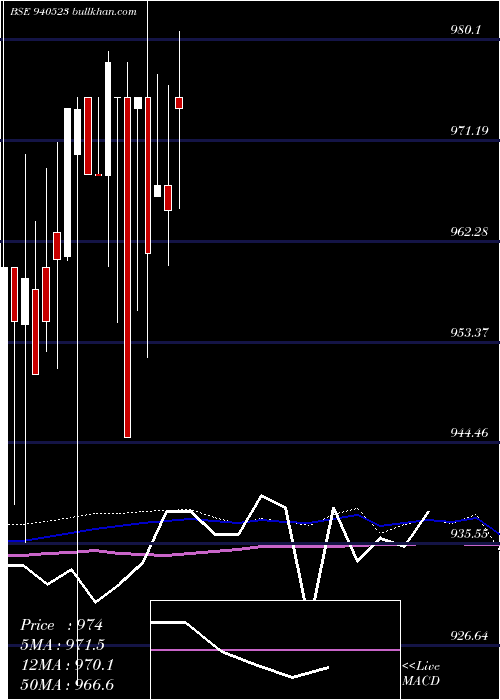Image resolution: width=500 pixels, height=700 pixels.
Task: Click the 12MA : 970.1 readout
Action: (67, 665)
